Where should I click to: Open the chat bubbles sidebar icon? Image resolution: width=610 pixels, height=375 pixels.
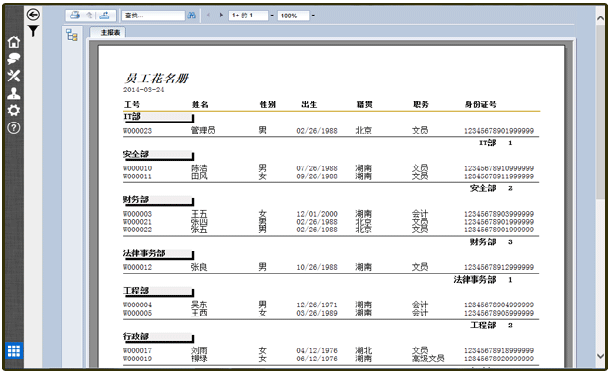point(14,59)
